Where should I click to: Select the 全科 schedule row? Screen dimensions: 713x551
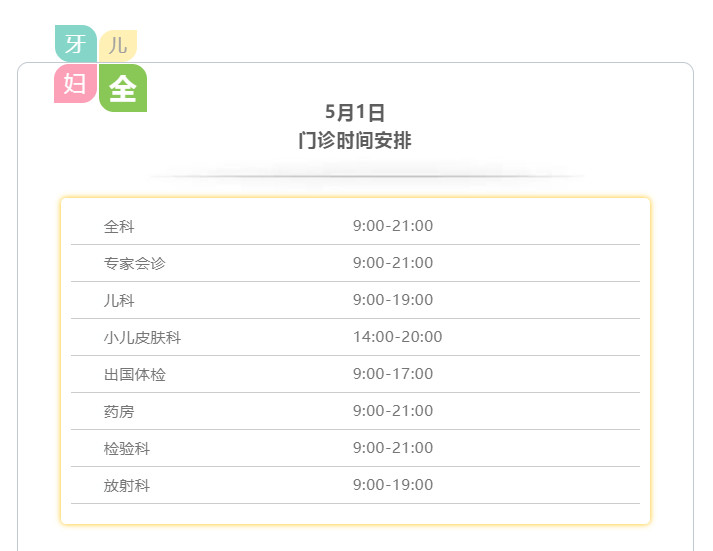355,226
